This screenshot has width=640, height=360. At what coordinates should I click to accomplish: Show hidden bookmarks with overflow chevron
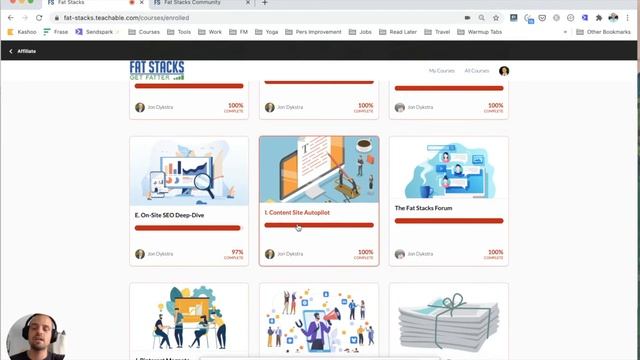coord(565,32)
